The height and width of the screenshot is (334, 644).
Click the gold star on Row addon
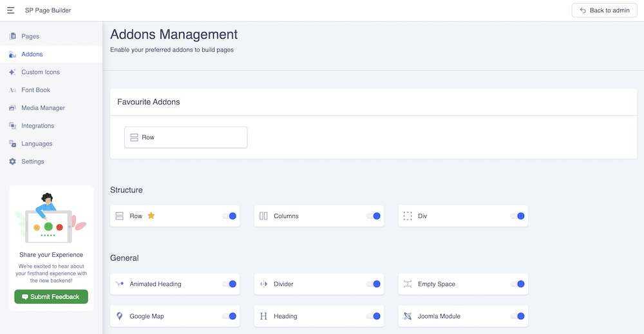[151, 216]
